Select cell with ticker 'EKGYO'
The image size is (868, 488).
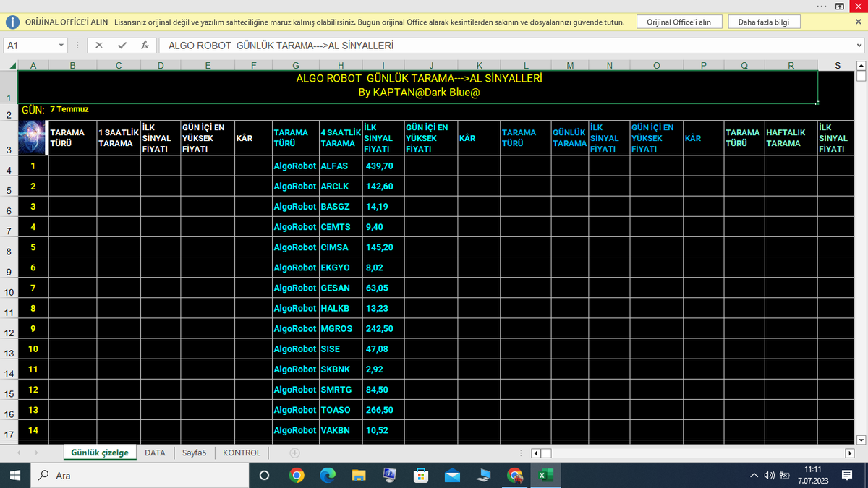click(341, 267)
